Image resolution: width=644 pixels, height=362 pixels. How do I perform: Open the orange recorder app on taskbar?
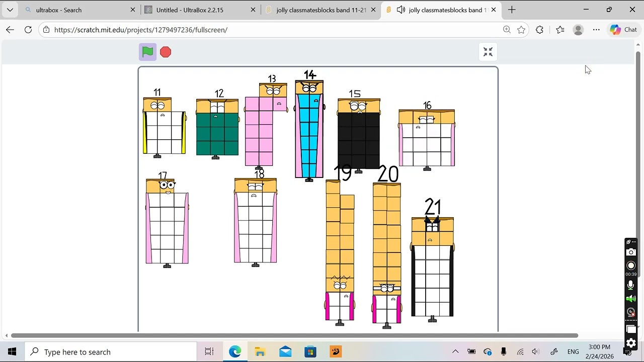tap(336, 352)
